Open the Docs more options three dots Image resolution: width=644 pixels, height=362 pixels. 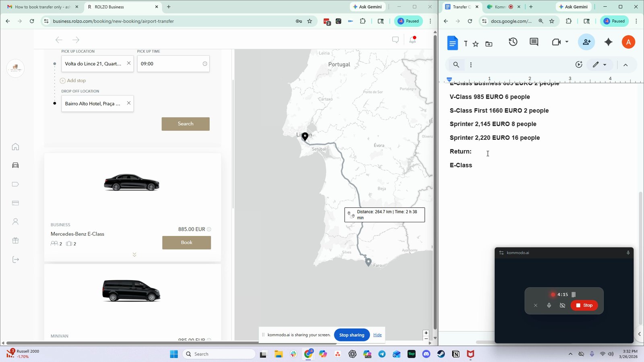[471, 64]
